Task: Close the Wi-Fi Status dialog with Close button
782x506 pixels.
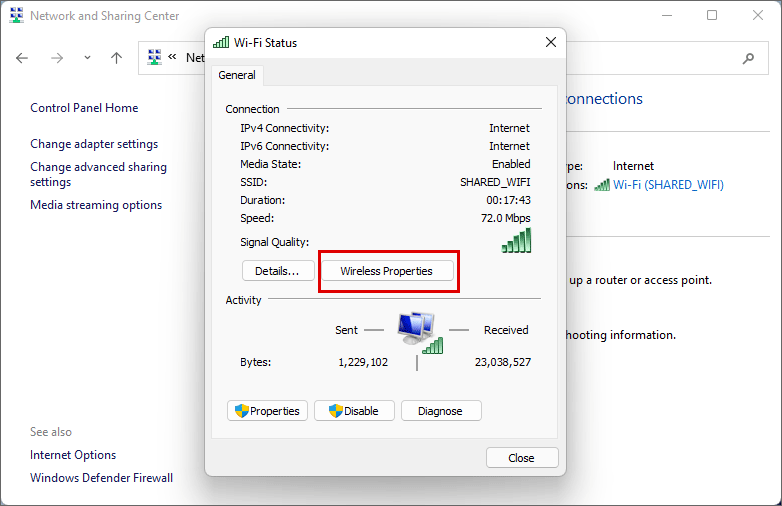Action: point(522,458)
